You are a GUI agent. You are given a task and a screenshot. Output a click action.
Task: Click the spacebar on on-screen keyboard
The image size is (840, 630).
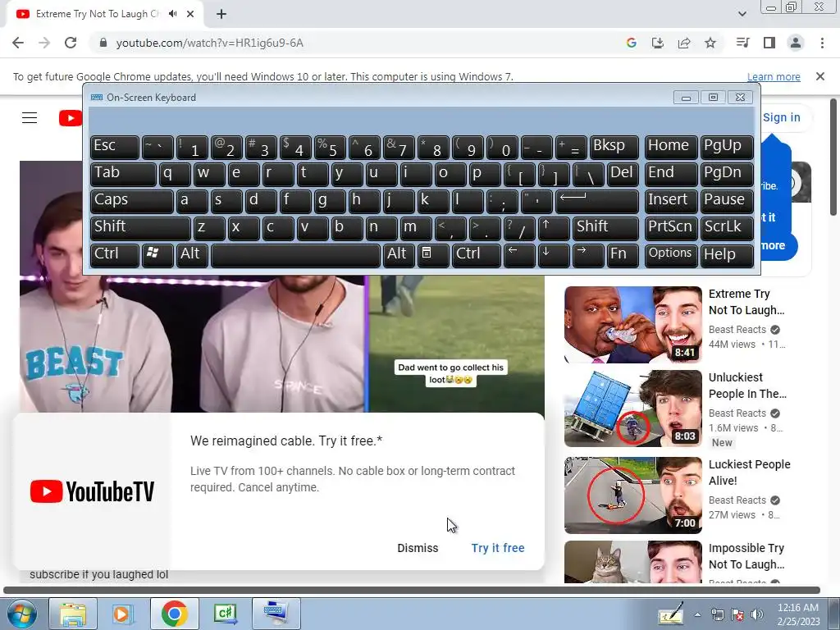295,254
